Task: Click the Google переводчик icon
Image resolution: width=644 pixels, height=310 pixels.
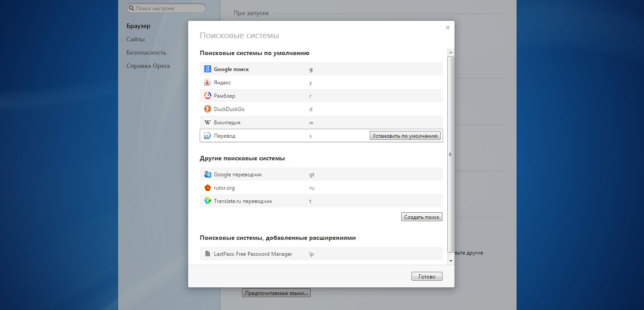Action: [x=207, y=174]
